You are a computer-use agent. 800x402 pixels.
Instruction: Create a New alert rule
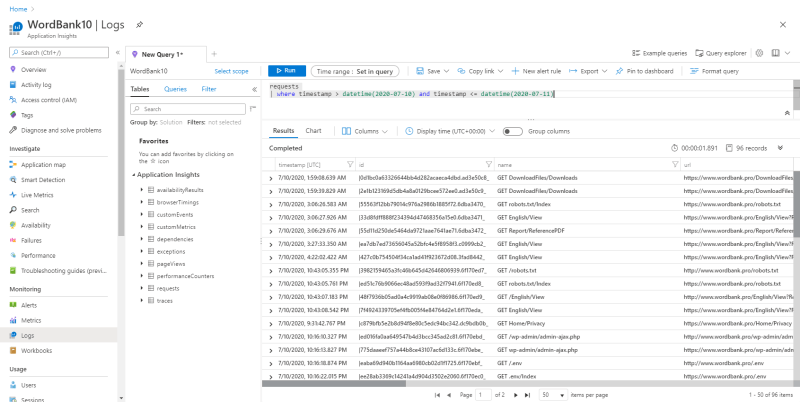(x=536, y=71)
